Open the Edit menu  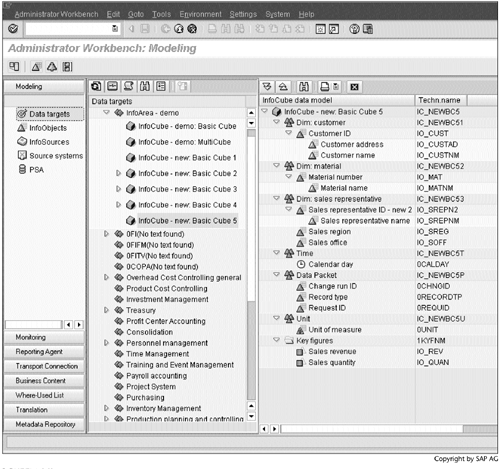113,14
